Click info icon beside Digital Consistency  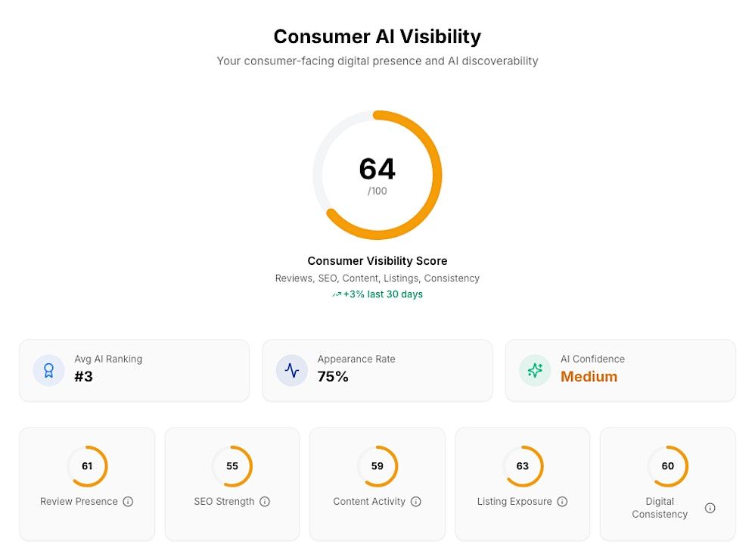(710, 508)
